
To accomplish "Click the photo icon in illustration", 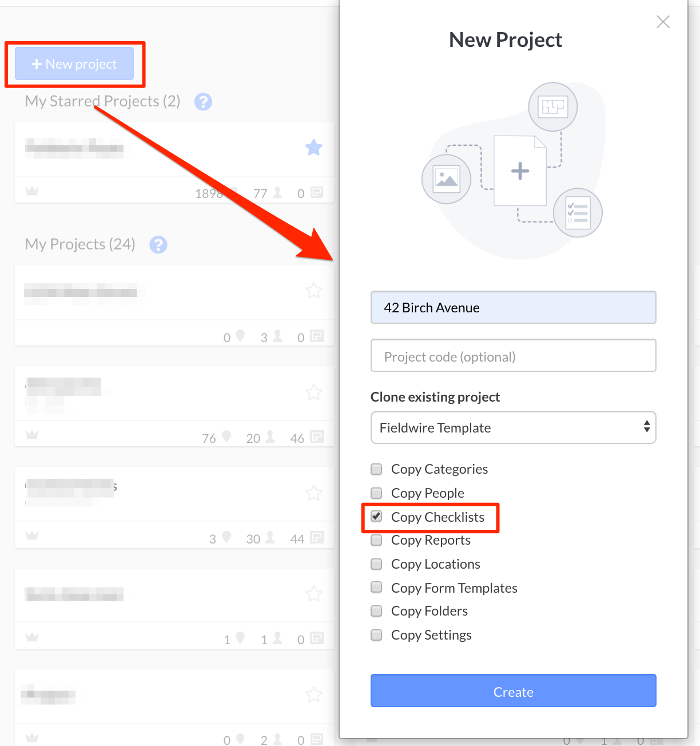I will click(446, 179).
